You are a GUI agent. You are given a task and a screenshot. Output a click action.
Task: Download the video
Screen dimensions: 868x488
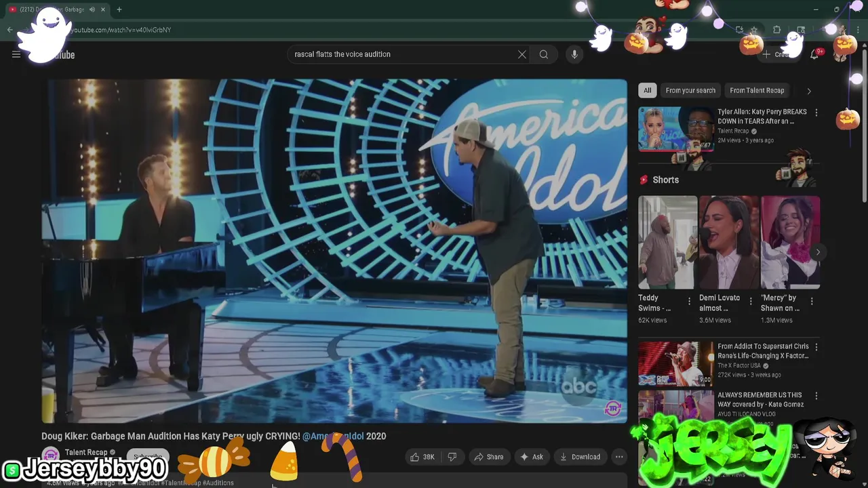tap(580, 457)
